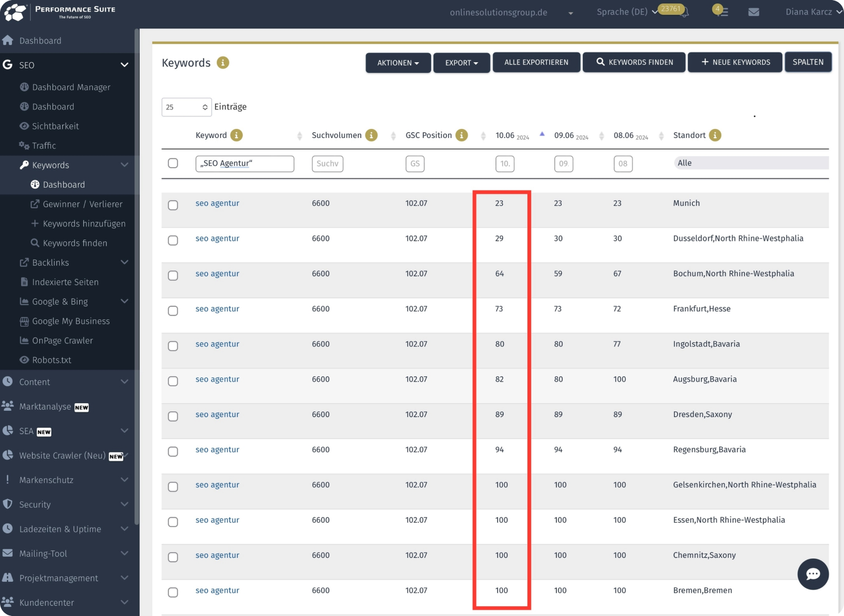The width and height of the screenshot is (844, 616).
Task: Open the Standort Alle filter dropdown
Action: (x=751, y=163)
